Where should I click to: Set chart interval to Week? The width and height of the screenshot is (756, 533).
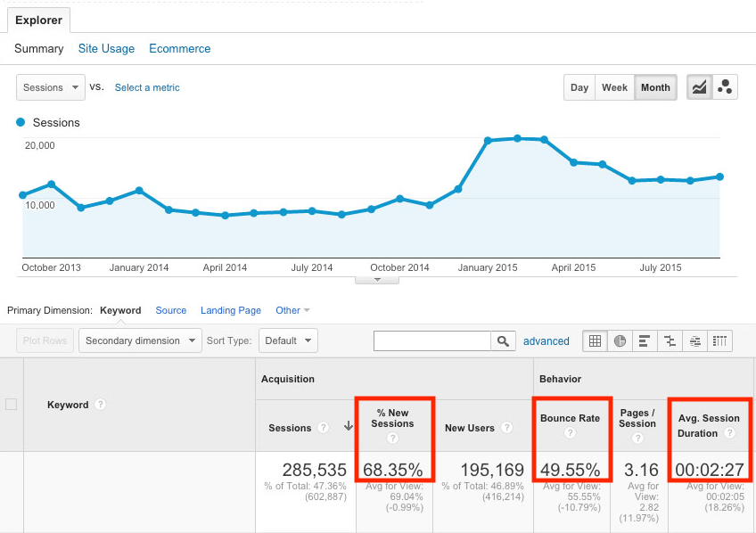pos(615,87)
